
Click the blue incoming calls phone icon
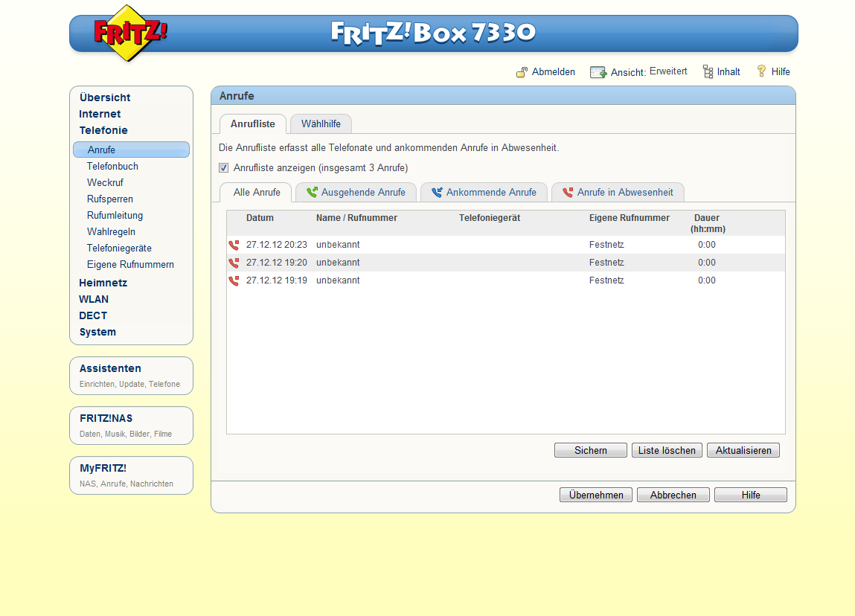437,192
